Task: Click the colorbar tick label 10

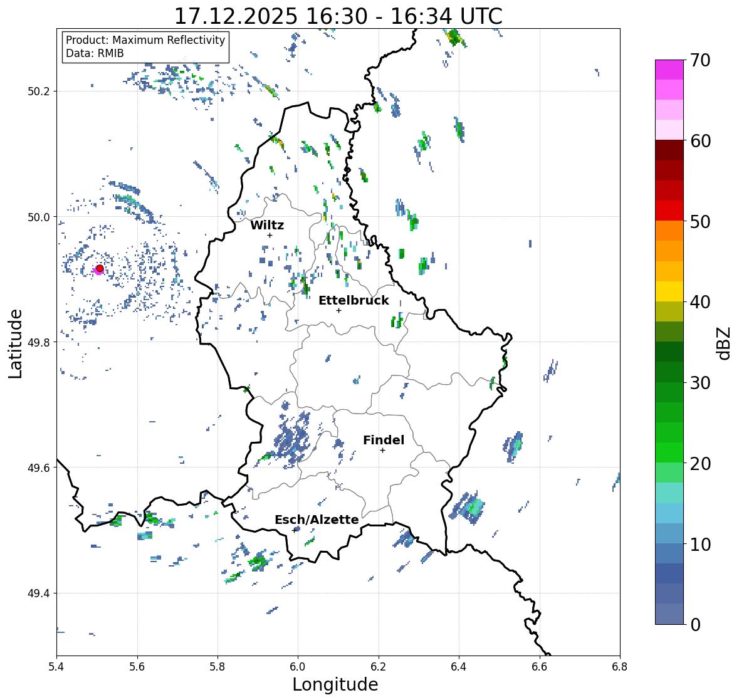Action: (700, 544)
